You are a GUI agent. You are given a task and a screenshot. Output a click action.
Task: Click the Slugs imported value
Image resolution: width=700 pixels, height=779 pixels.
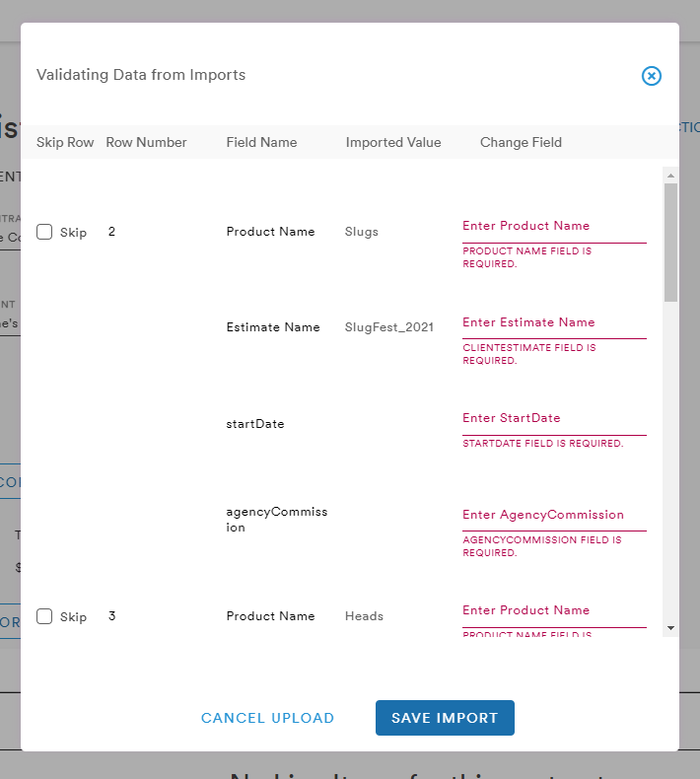(361, 232)
